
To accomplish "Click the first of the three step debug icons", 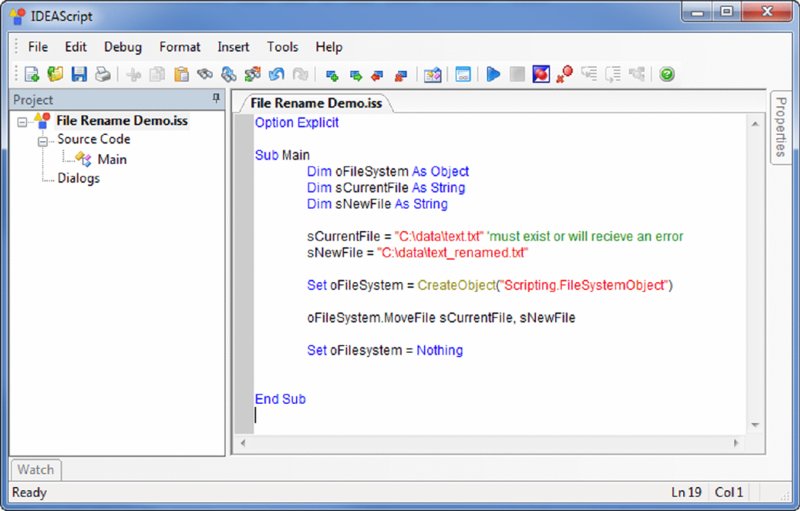I will pyautogui.click(x=589, y=74).
